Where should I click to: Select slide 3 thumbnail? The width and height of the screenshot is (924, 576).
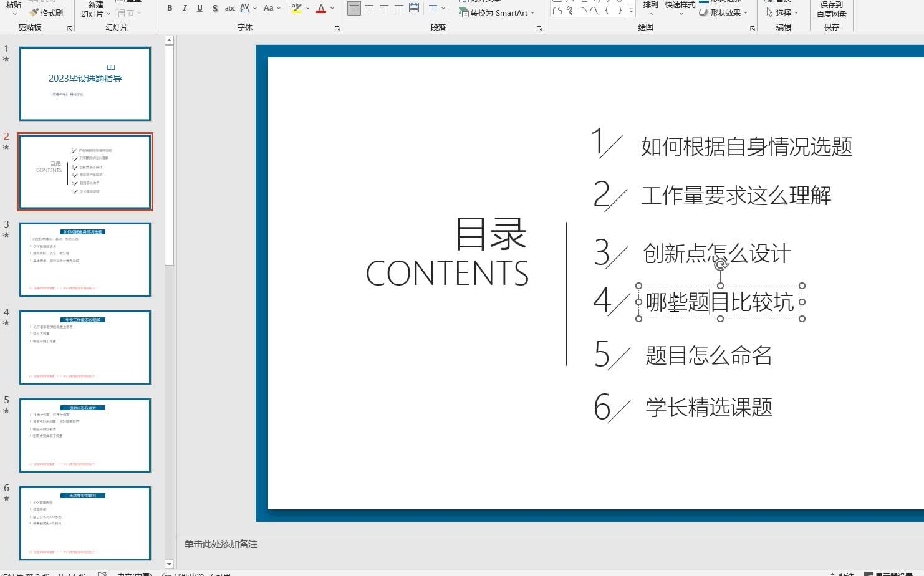85,259
